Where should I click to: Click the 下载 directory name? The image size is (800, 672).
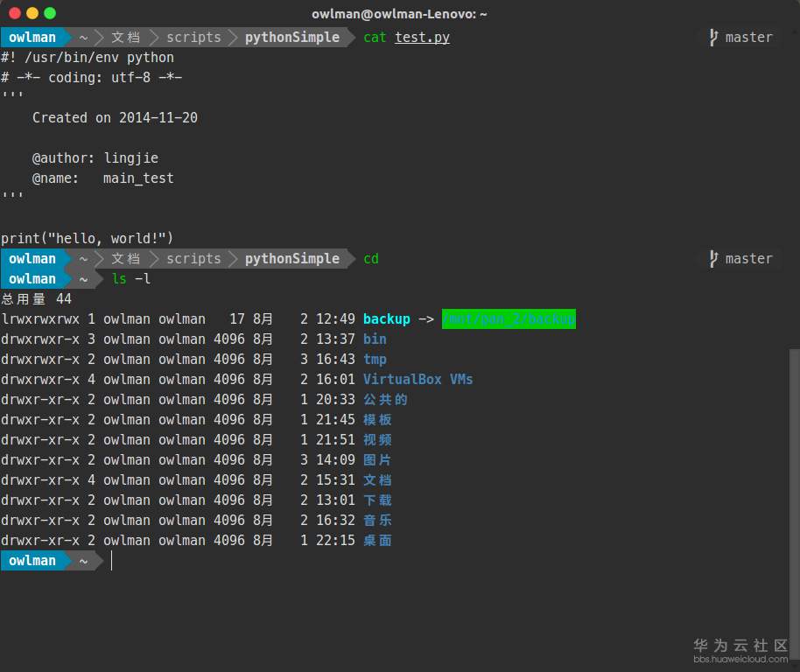tap(377, 500)
